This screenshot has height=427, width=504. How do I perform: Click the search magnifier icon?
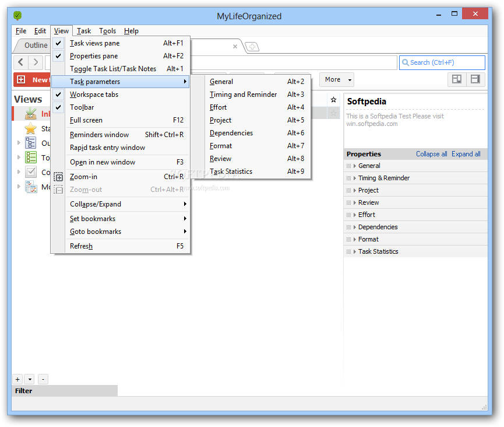click(x=406, y=62)
